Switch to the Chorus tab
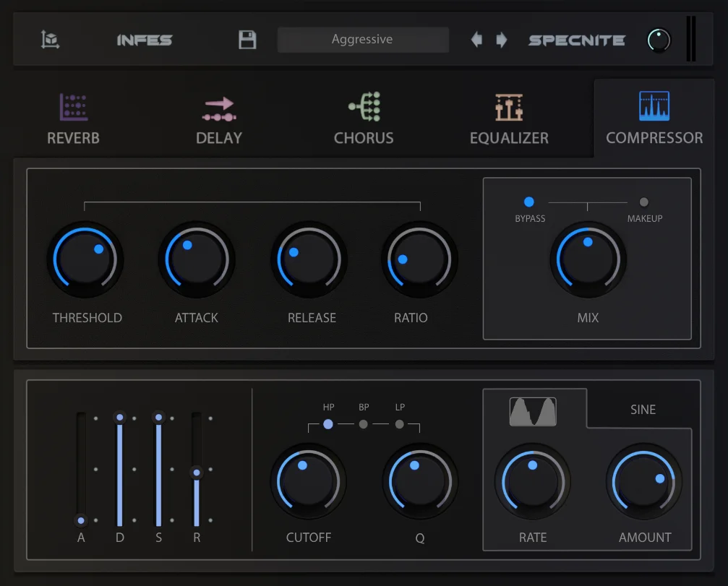728x586 pixels. pos(364,119)
